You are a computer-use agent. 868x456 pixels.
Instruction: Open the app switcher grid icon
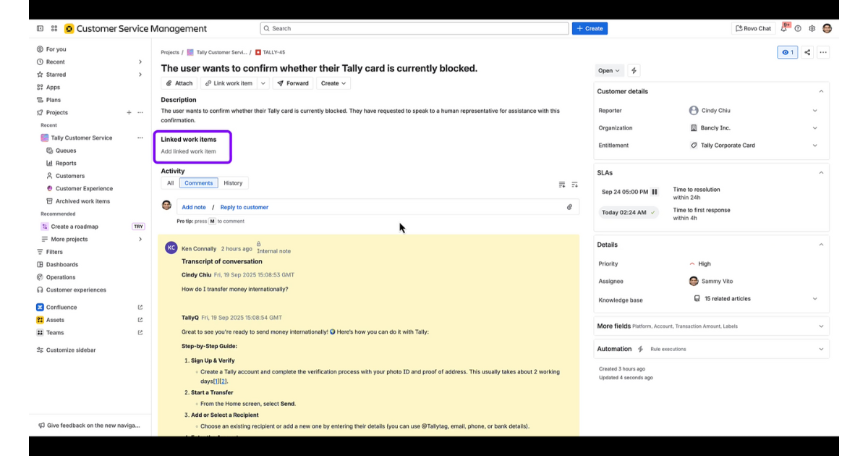point(54,29)
